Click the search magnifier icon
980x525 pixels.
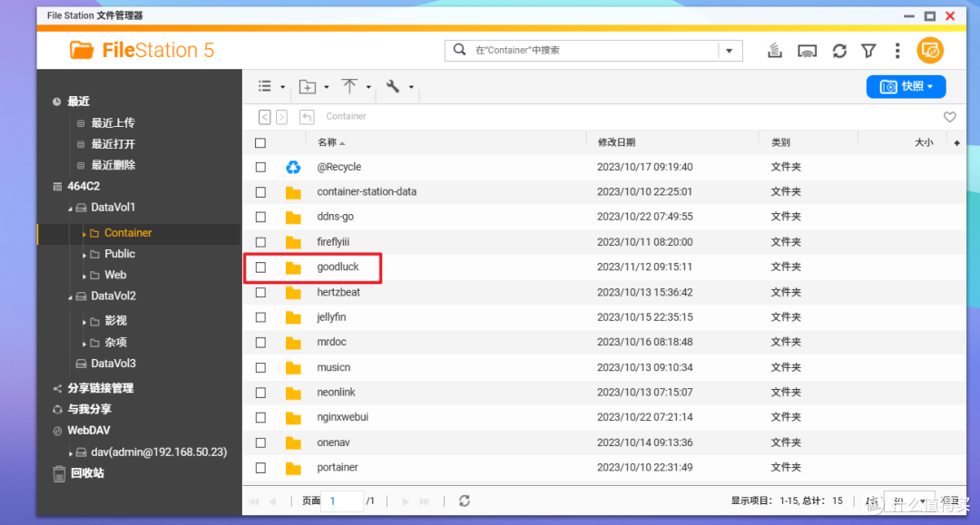pos(459,50)
